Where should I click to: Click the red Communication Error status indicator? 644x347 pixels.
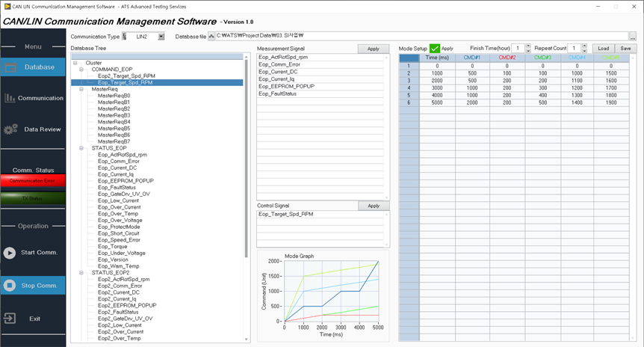(x=33, y=180)
